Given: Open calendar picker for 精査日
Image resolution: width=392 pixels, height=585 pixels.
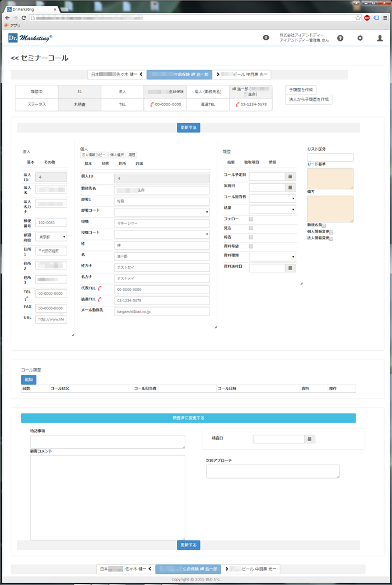Looking at the screenshot, I should (310, 439).
